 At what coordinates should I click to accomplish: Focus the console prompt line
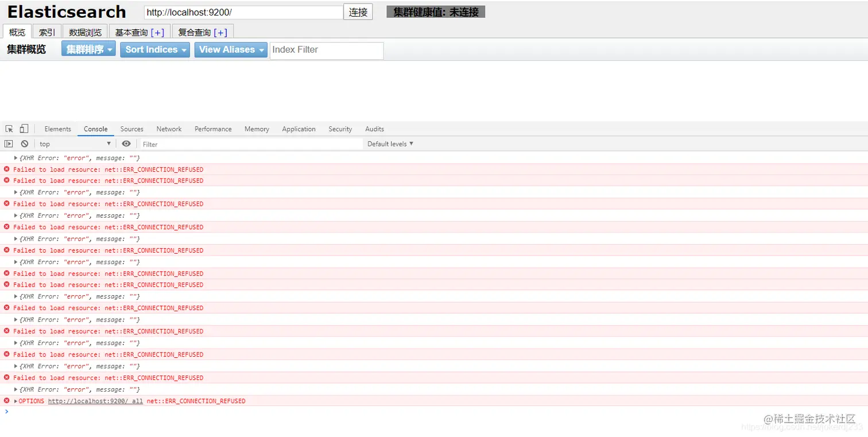[434, 412]
